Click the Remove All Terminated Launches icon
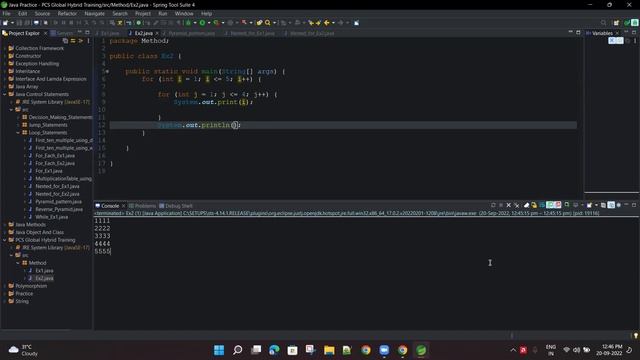The height and width of the screenshot is (360, 640). click(x=517, y=205)
